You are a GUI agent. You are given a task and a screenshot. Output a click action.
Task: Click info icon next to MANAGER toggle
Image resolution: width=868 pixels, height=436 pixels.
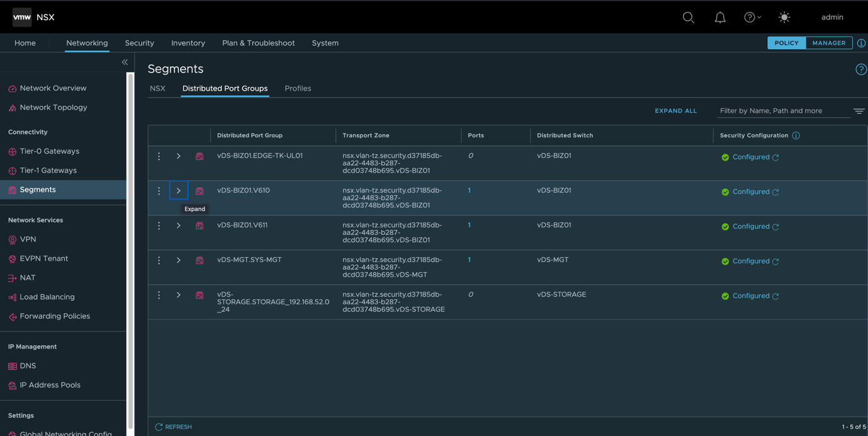(861, 43)
